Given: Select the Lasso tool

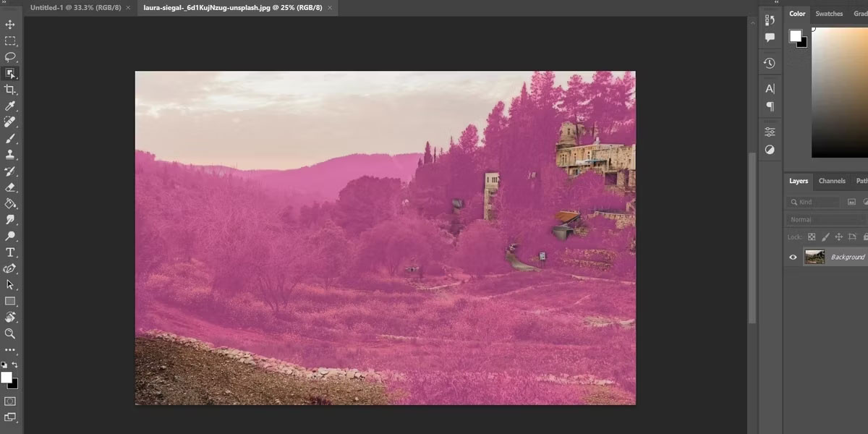Looking at the screenshot, I should (10, 56).
